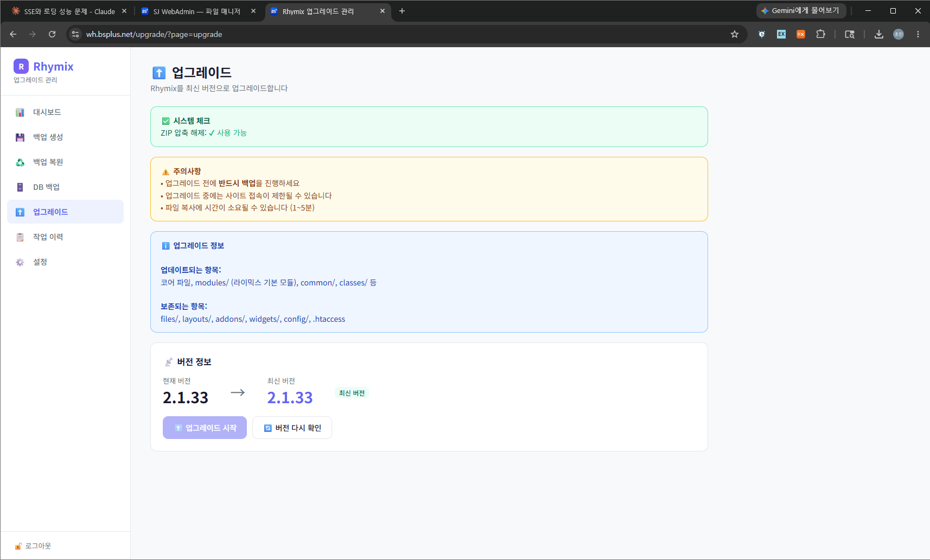
Task: Click the 설정 gear icon
Action: pyautogui.click(x=20, y=262)
